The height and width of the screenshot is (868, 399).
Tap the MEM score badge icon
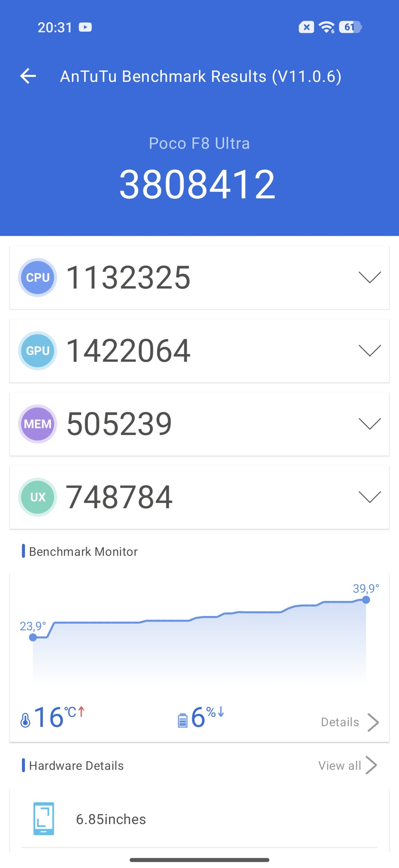tap(38, 424)
